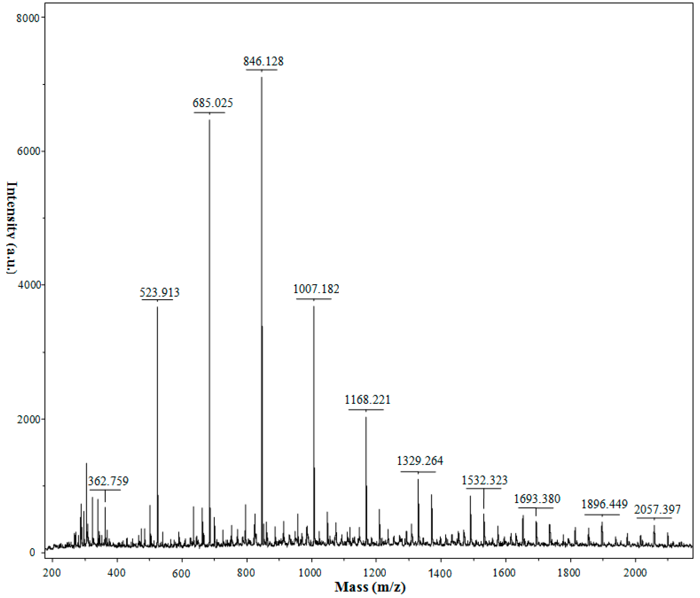The image size is (700, 598).
Task: Click the peak label 1168.221
Action: coord(367,399)
